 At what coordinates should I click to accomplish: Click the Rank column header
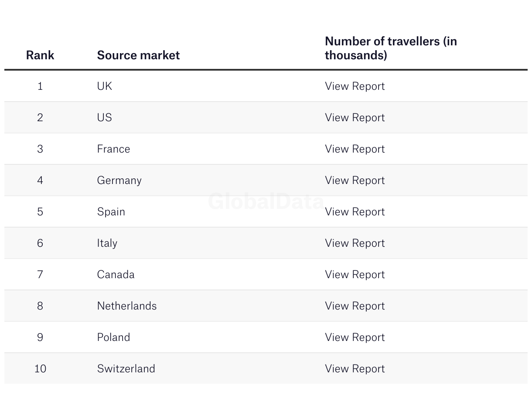(x=40, y=55)
